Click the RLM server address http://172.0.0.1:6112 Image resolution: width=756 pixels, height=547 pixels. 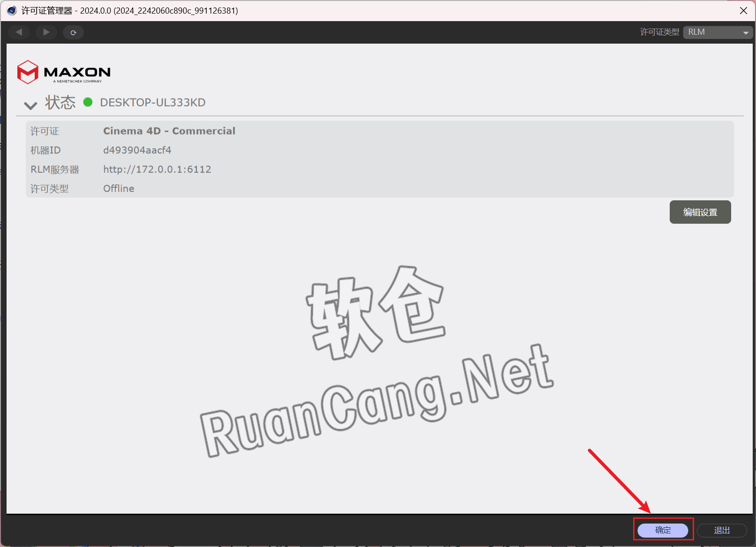(157, 169)
